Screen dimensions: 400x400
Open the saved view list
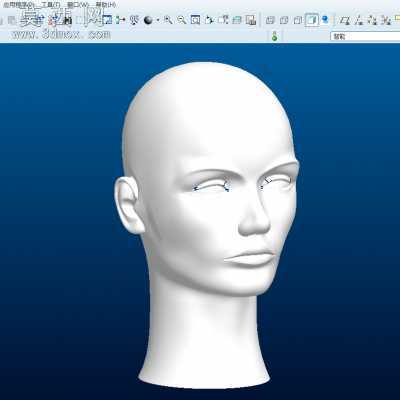223,20
